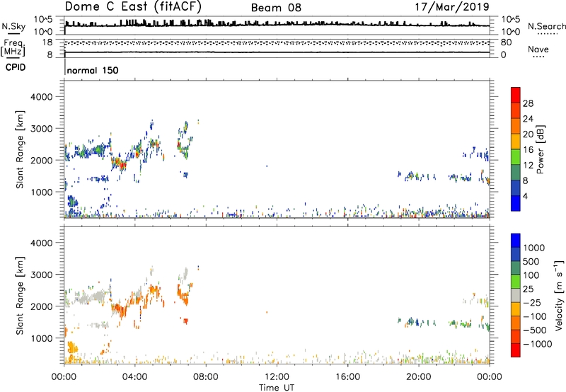Click the 'Time UT' axis title
This screenshot has width=566, height=392.
tap(277, 388)
